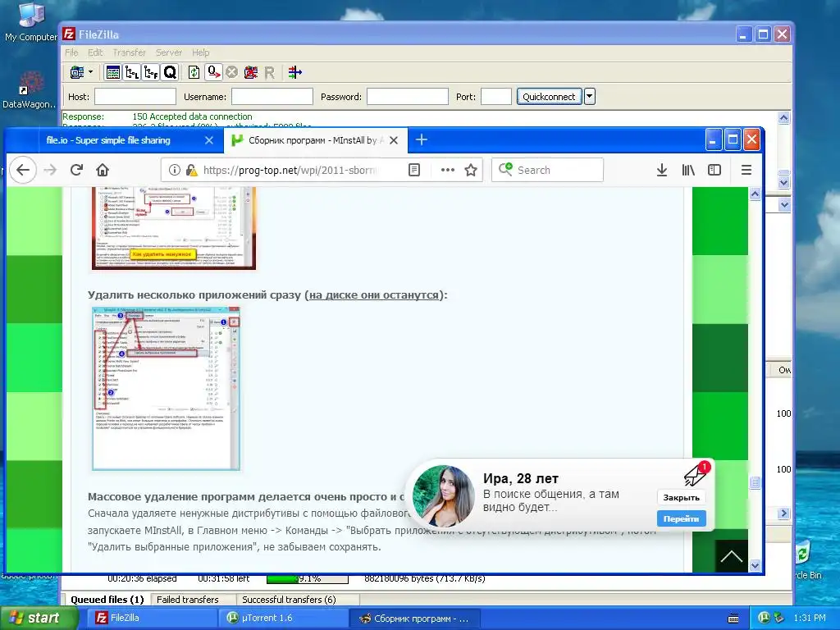The width and height of the screenshot is (840, 630).
Task: Open mass-delete applications screenshot thumbnail
Action: tap(166, 388)
